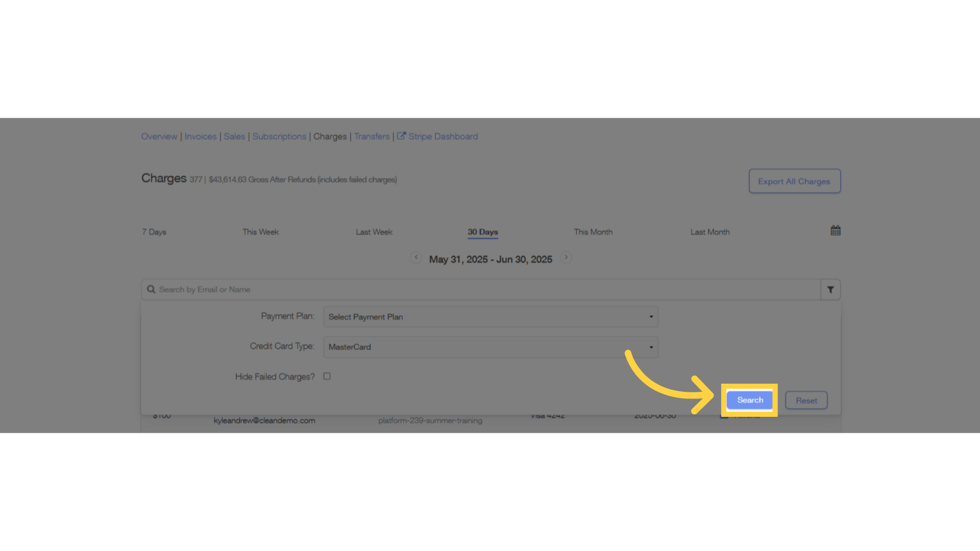Image resolution: width=980 pixels, height=551 pixels.
Task: Open the calendar date picker icon
Action: click(835, 231)
